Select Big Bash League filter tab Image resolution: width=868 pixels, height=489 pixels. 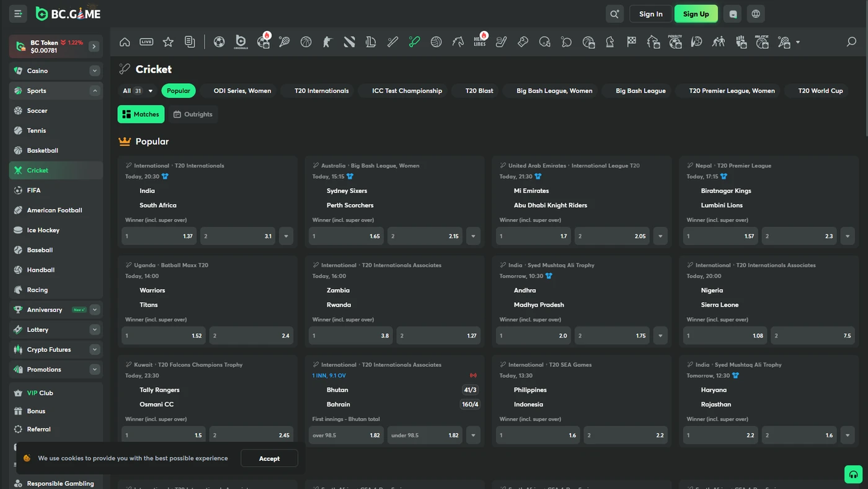tap(640, 91)
